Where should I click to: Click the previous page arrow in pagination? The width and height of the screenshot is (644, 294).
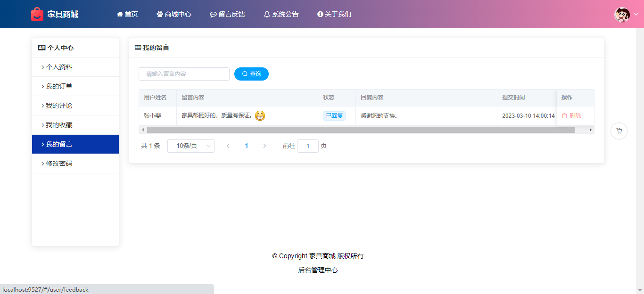click(228, 146)
